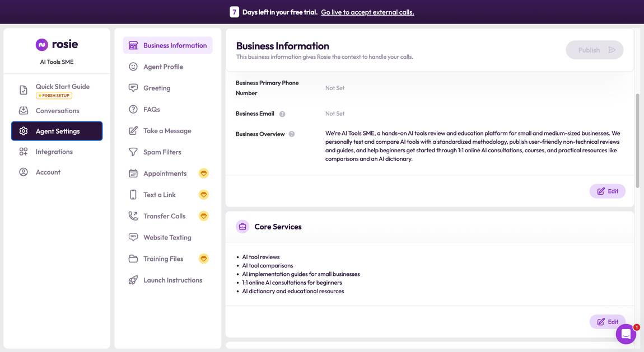Screen dimensions: 644x352
Task: Click the Training Files folder icon
Action: coord(133,259)
